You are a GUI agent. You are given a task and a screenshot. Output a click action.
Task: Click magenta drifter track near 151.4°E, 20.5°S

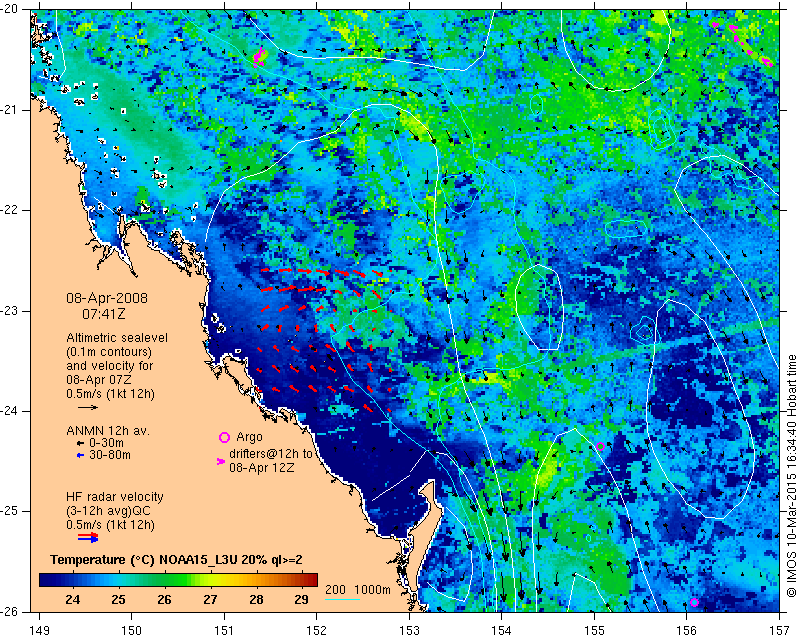click(x=260, y=57)
